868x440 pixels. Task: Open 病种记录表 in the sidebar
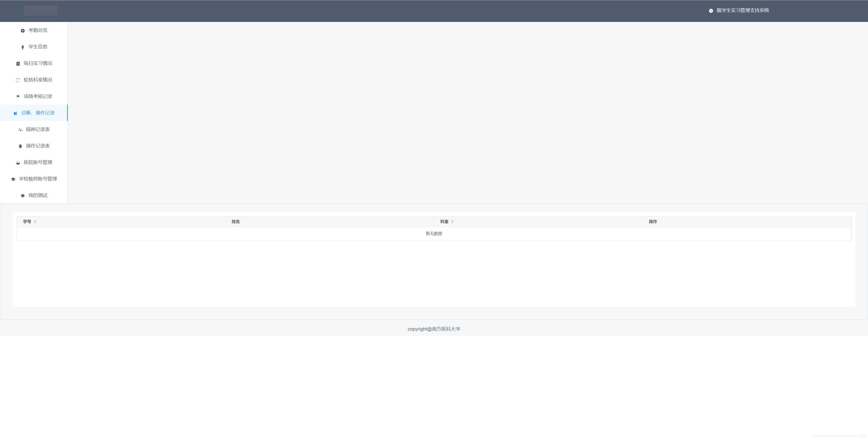click(x=34, y=130)
